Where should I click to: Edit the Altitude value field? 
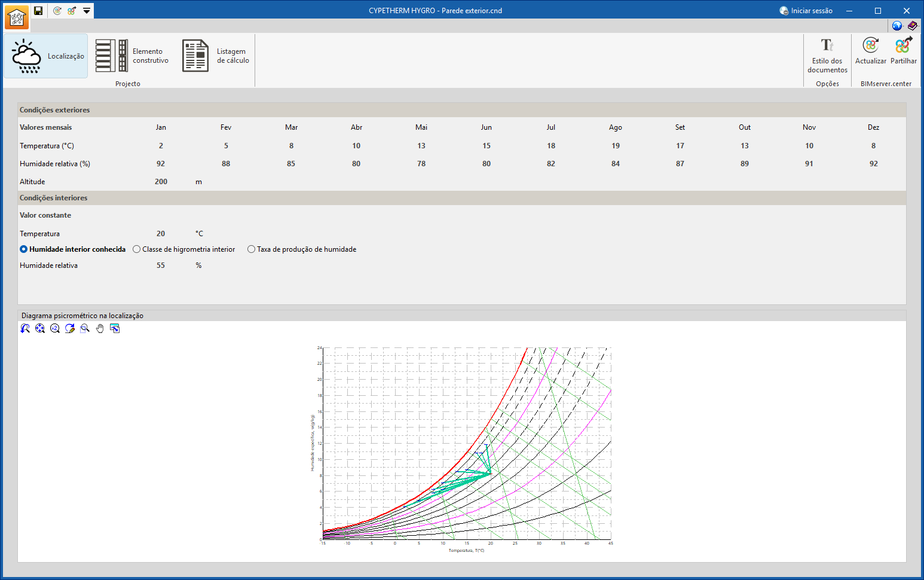click(x=161, y=182)
